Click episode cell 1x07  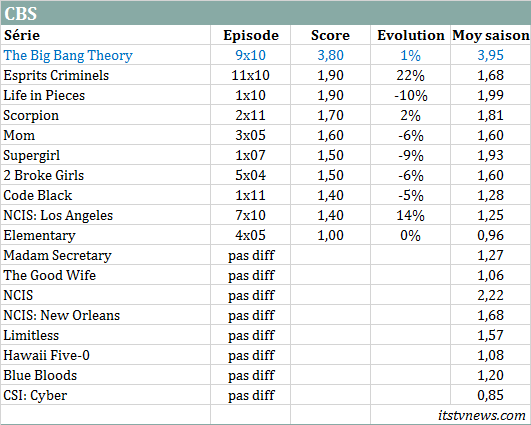click(x=251, y=155)
